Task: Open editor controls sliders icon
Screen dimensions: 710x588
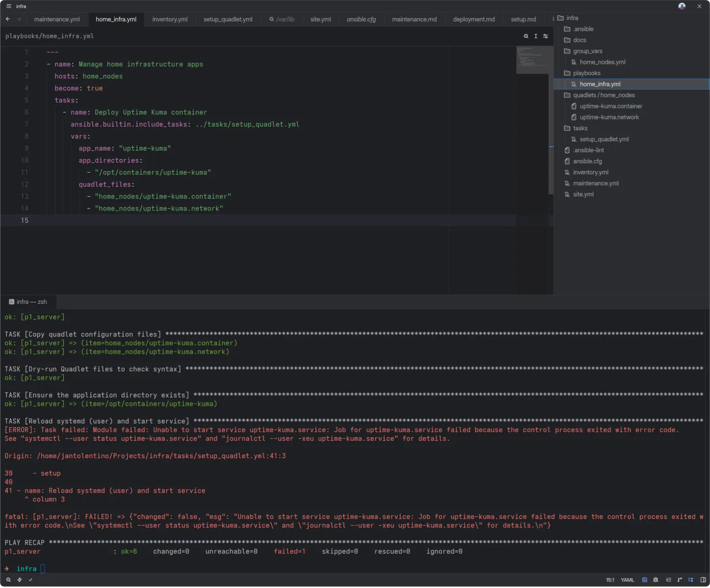Action: pos(546,36)
